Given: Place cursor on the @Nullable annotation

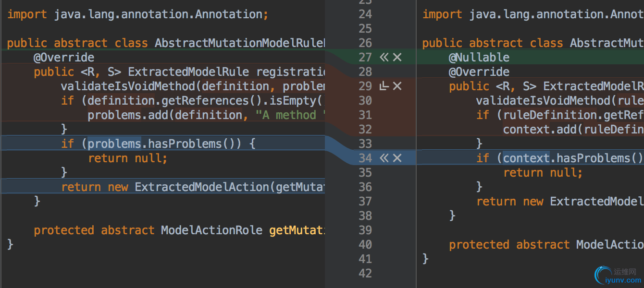Looking at the screenshot, I should (x=479, y=58).
